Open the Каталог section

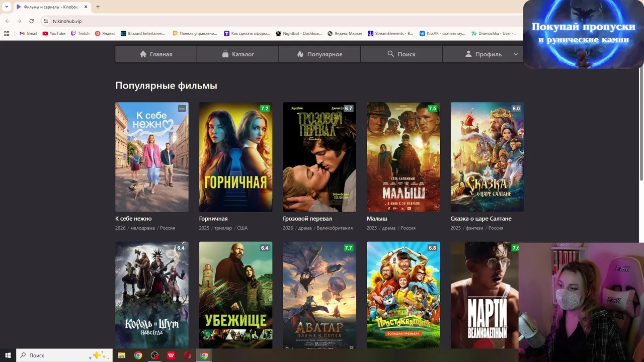[x=238, y=54]
